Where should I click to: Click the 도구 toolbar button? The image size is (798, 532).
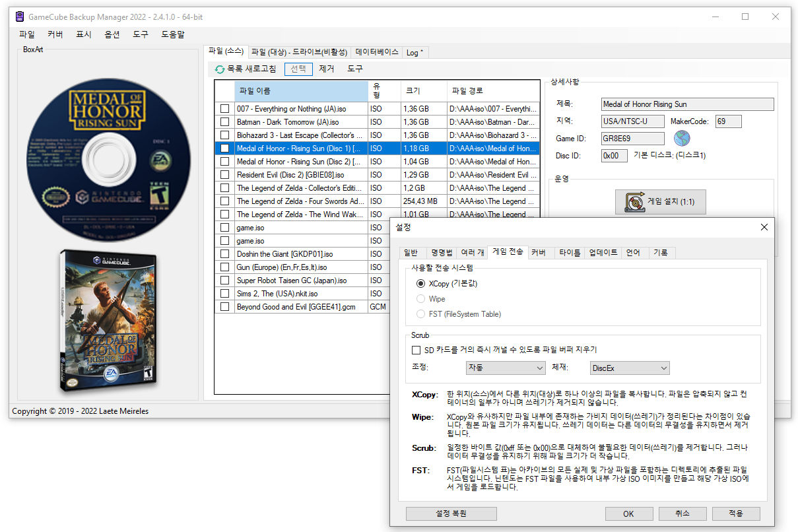355,69
